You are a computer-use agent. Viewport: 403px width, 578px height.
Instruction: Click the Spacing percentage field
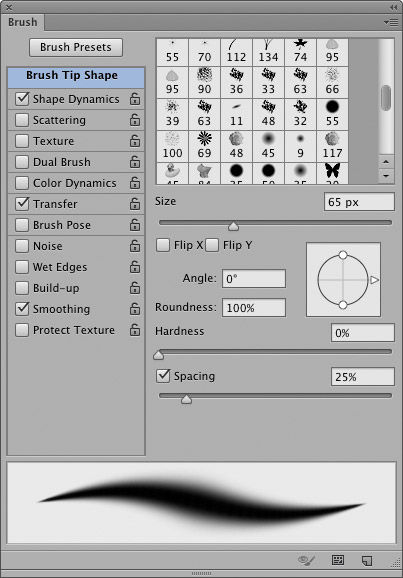tap(362, 377)
